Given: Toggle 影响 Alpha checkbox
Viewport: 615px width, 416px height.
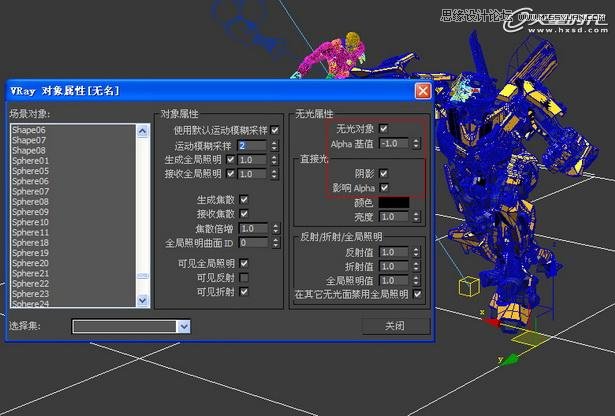Looking at the screenshot, I should [x=384, y=187].
